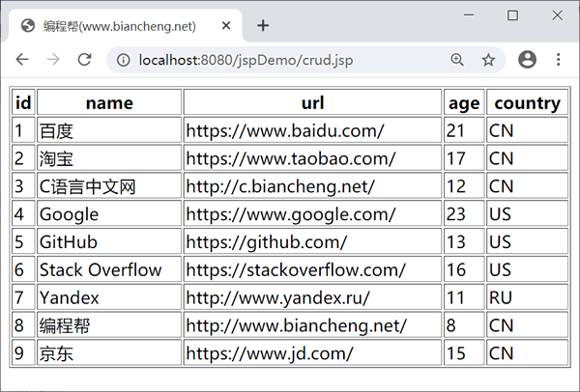Close the 编程帮 tab
Screen dimensions: 580x392
point(226,25)
